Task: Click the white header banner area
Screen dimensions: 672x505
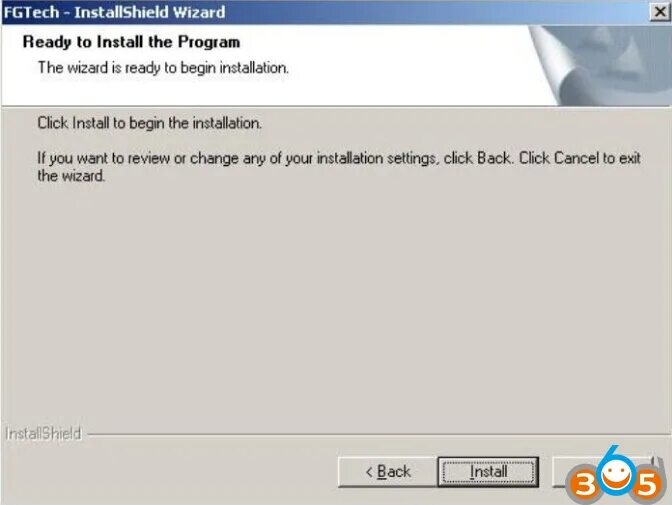Action: [266, 65]
